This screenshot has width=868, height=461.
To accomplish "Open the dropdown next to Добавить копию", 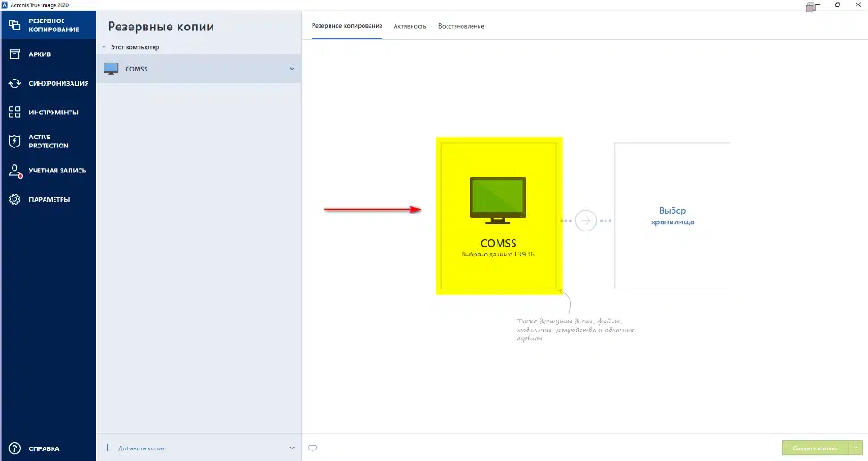I will (292, 448).
